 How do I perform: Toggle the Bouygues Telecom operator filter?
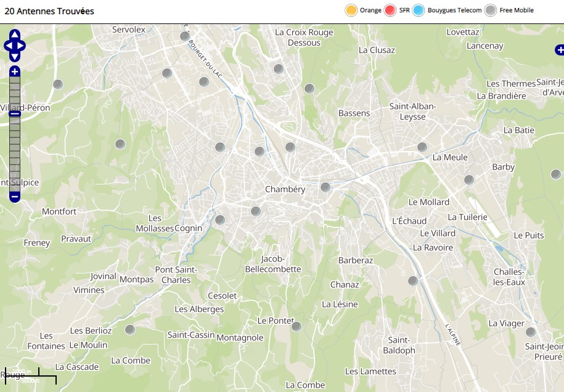coord(419,10)
